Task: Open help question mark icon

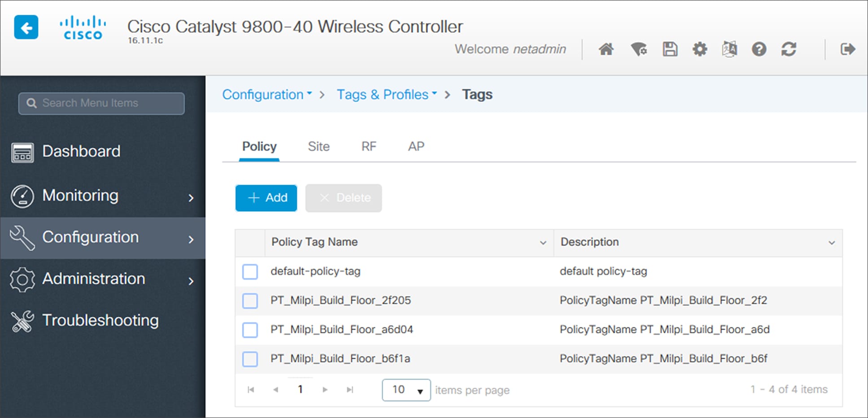Action: [759, 49]
